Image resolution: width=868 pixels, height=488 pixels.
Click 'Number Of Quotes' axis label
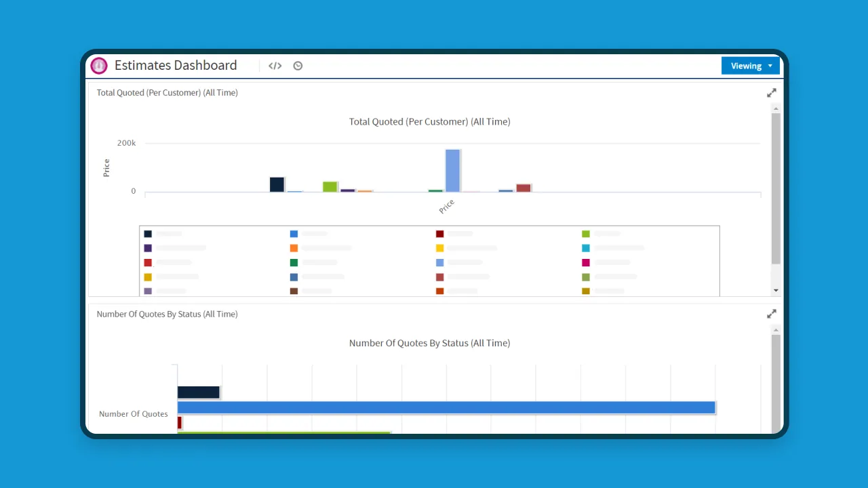(134, 414)
